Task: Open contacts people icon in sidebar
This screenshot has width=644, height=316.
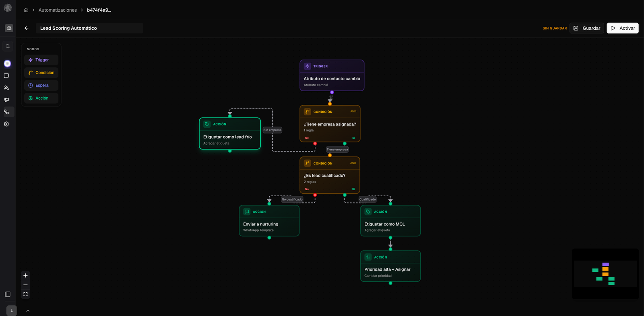Action: [x=6, y=88]
